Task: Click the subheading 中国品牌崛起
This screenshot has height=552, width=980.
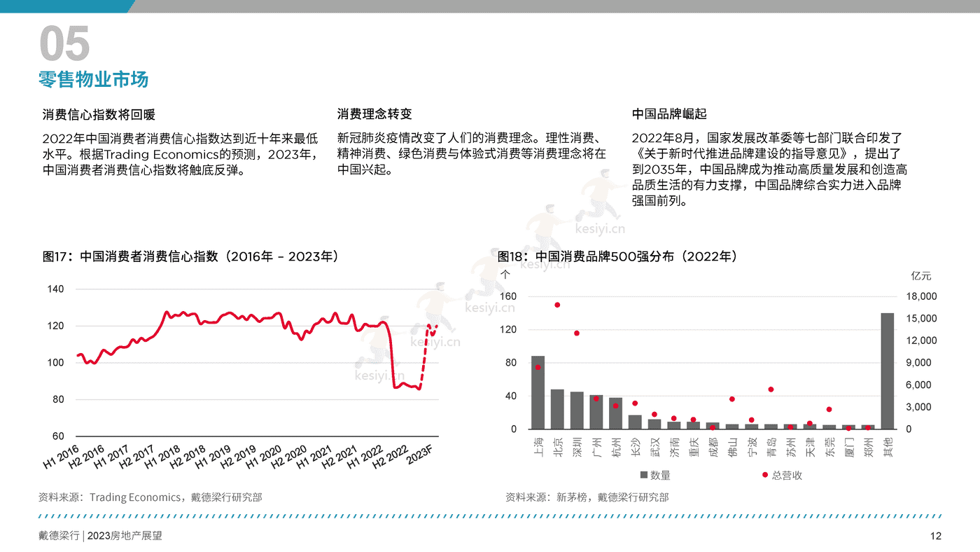Action: pos(669,113)
